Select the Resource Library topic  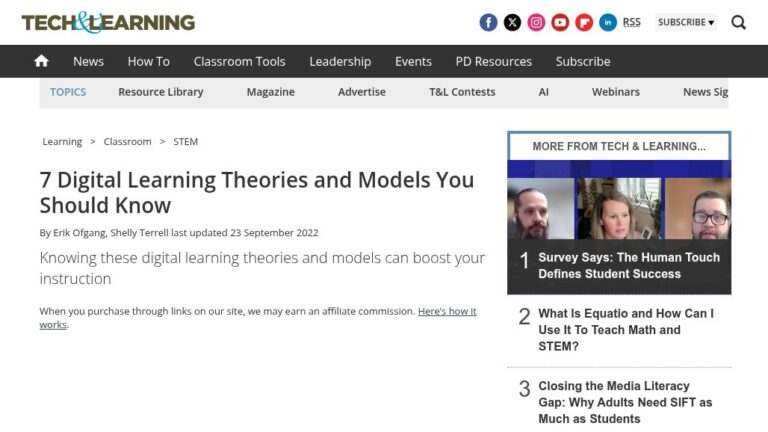[x=161, y=92]
